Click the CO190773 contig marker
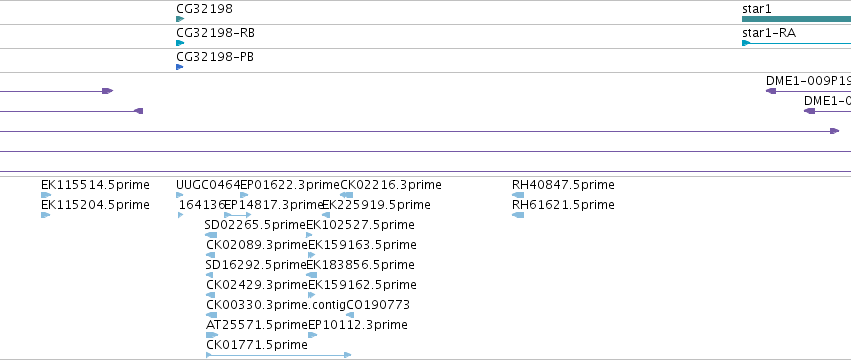 pyautogui.click(x=350, y=315)
